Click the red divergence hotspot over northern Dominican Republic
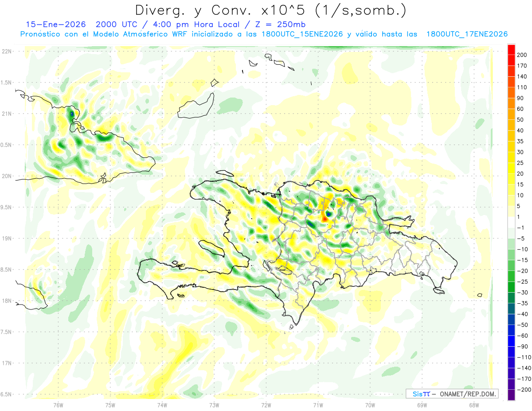 [325, 218]
